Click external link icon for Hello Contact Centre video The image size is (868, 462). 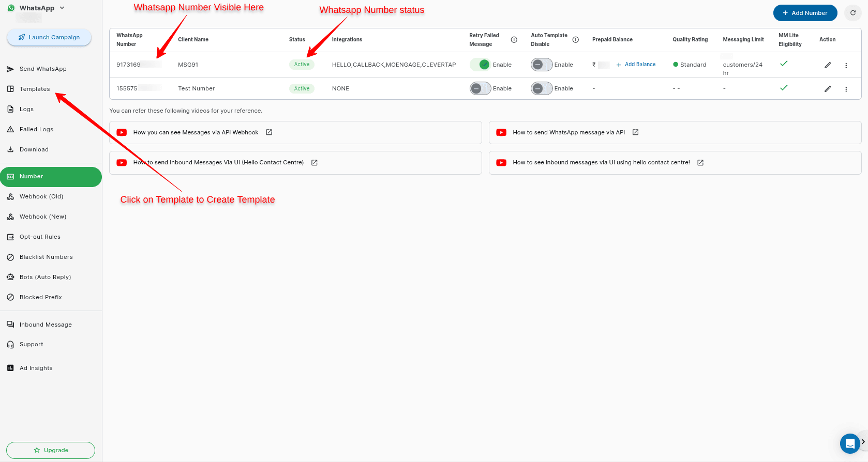pyautogui.click(x=315, y=162)
